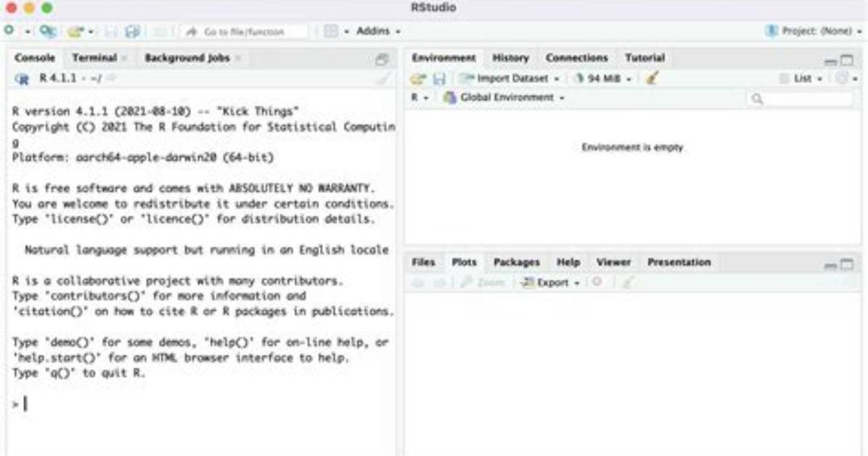
Task: Switch to the Tutorial tab
Action: click(x=645, y=57)
